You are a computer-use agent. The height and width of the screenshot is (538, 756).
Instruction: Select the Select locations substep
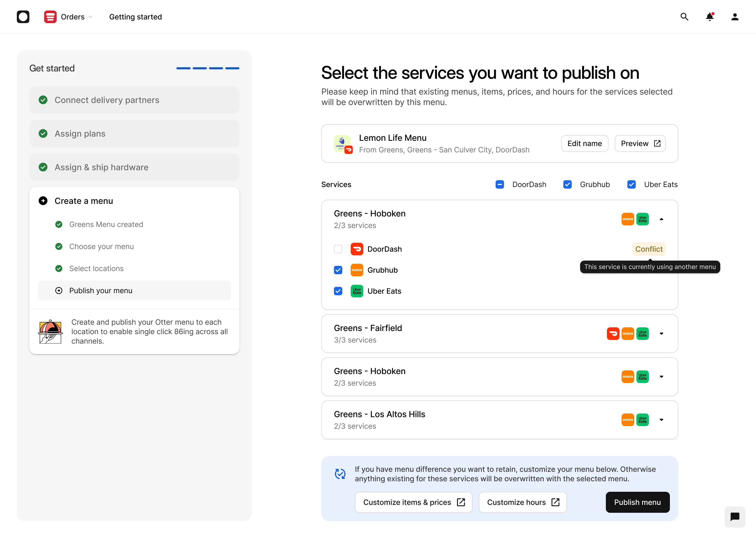[x=96, y=269]
